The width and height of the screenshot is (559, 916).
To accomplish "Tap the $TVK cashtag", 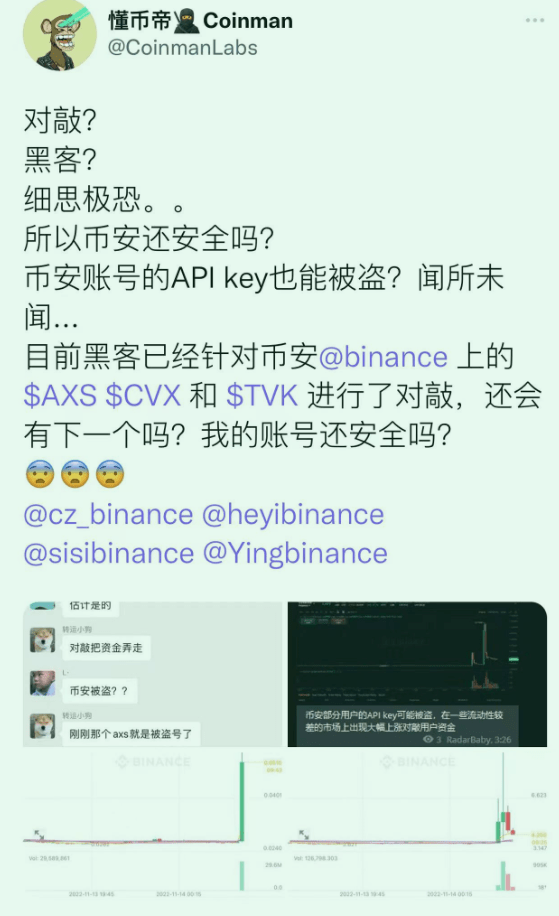I will tap(262, 396).
